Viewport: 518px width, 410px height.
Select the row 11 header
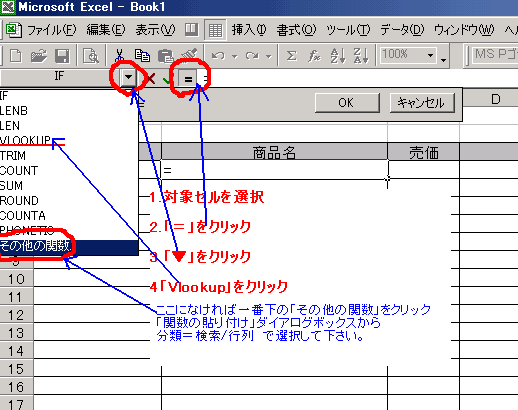[x=17, y=297]
